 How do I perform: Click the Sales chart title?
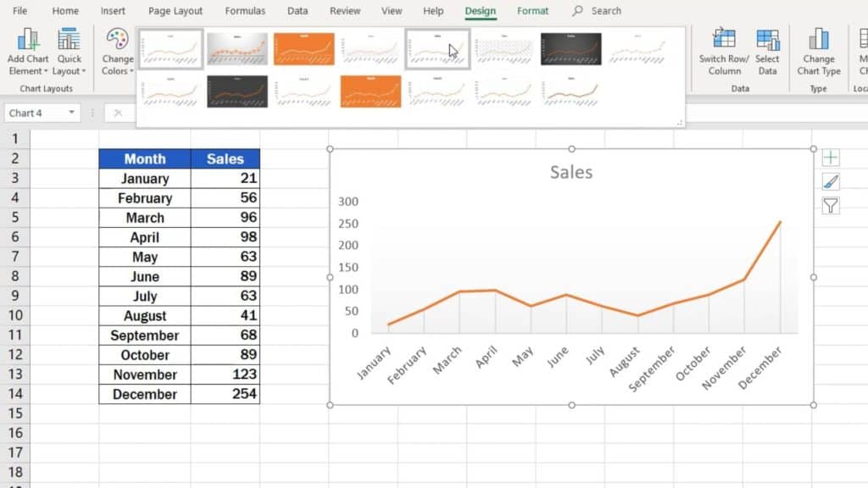571,172
